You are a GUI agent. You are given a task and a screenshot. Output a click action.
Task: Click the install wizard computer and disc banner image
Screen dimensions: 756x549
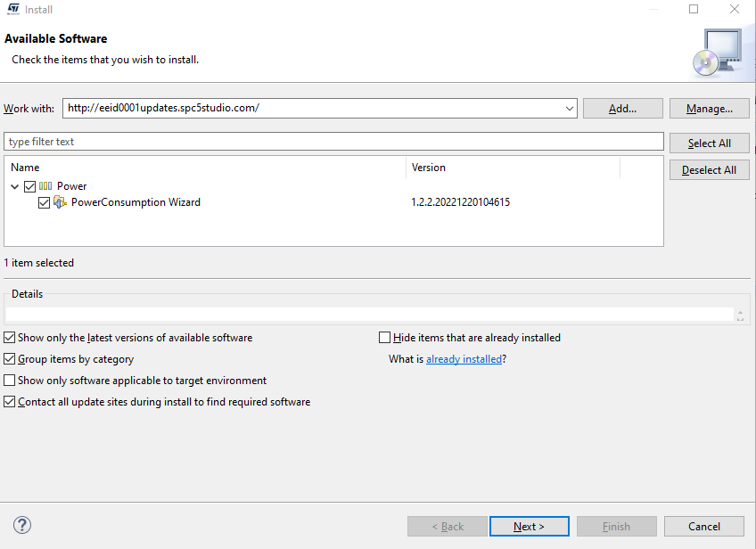coord(719,53)
